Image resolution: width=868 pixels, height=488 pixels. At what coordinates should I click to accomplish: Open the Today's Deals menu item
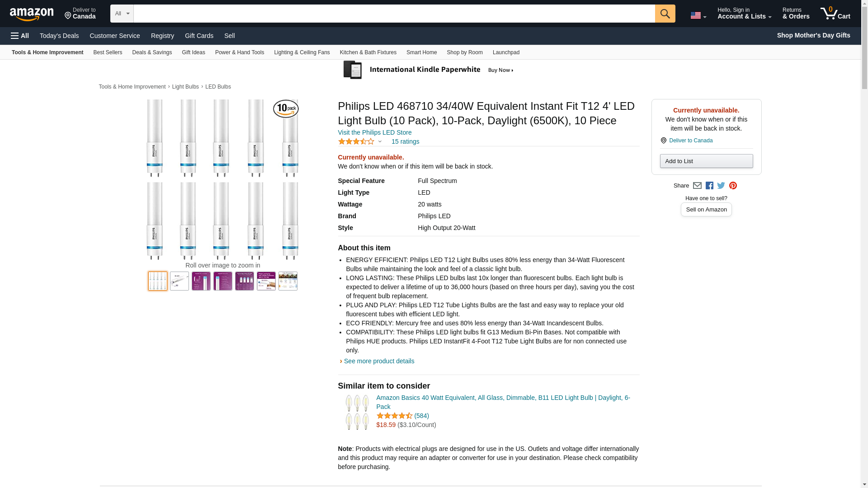(59, 36)
